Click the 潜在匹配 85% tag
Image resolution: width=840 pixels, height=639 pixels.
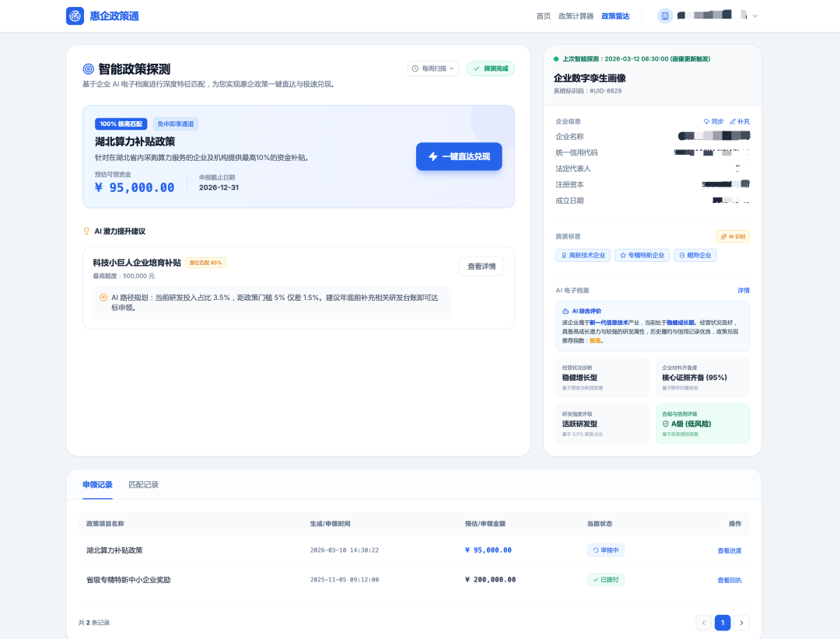pyautogui.click(x=205, y=263)
